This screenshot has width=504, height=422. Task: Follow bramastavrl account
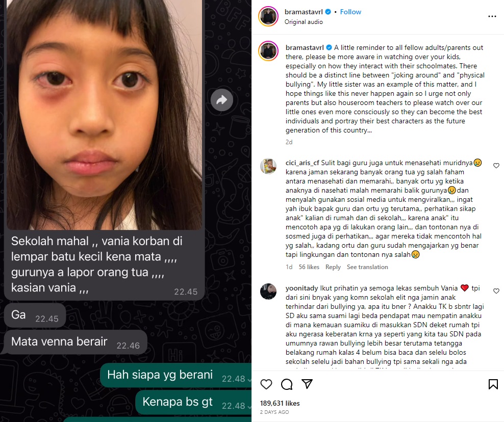click(x=350, y=12)
